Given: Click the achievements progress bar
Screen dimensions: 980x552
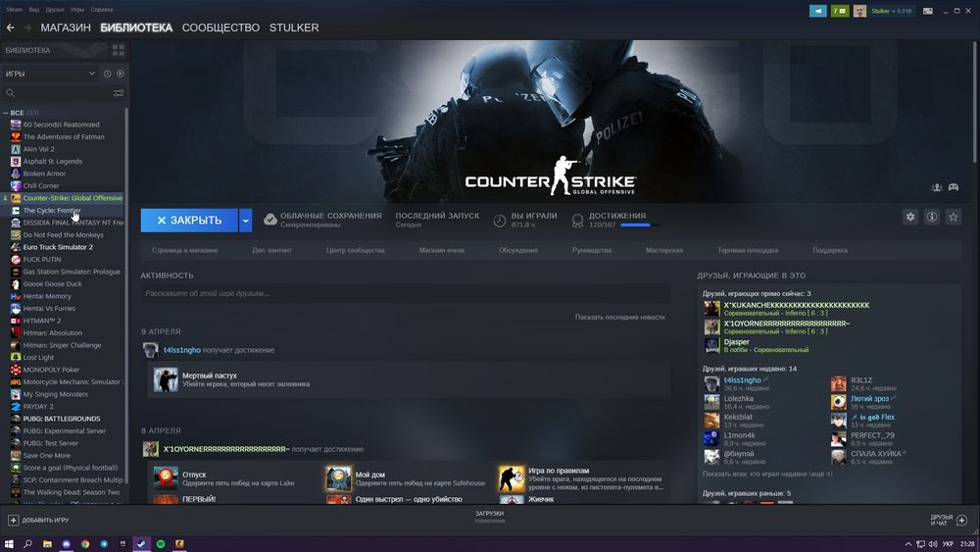Looking at the screenshot, I should [x=640, y=226].
